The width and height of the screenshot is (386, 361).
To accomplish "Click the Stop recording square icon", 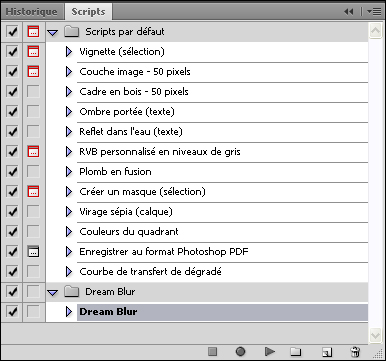I will 212,351.
